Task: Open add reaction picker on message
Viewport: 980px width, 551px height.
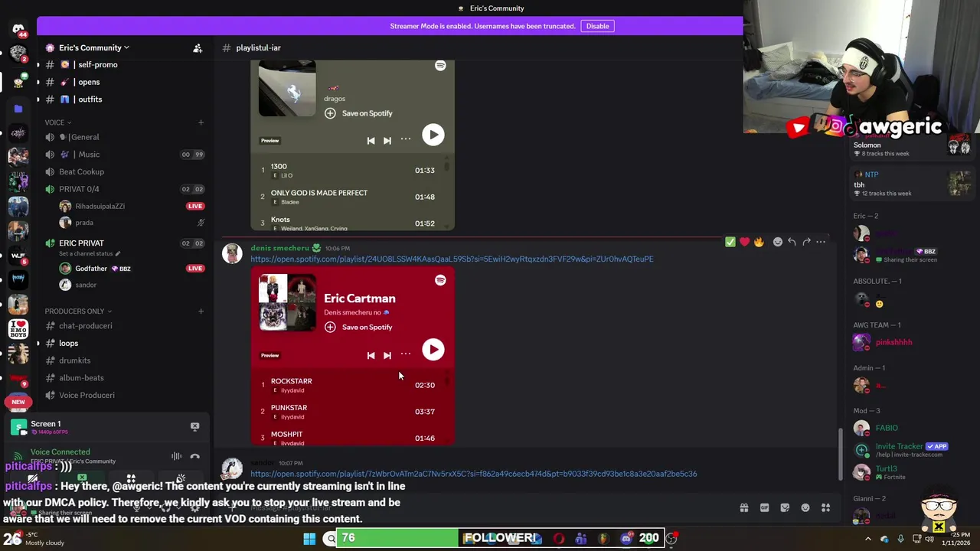Action: click(x=778, y=242)
